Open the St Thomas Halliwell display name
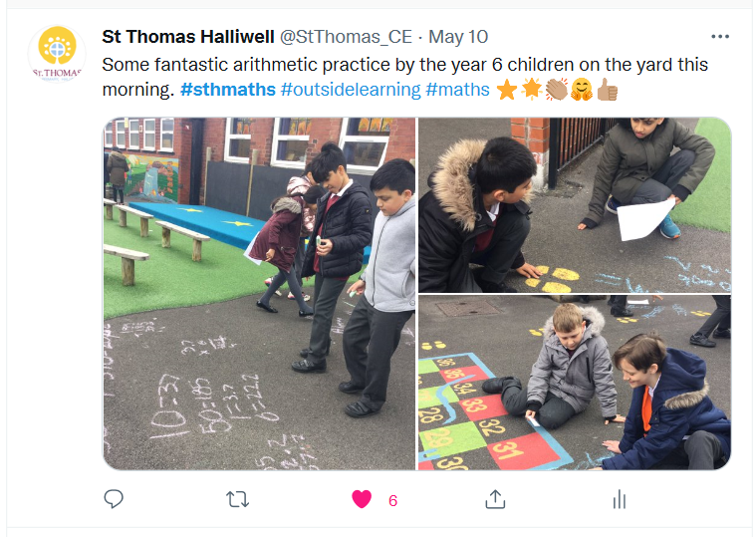The image size is (756, 537). pos(188,37)
